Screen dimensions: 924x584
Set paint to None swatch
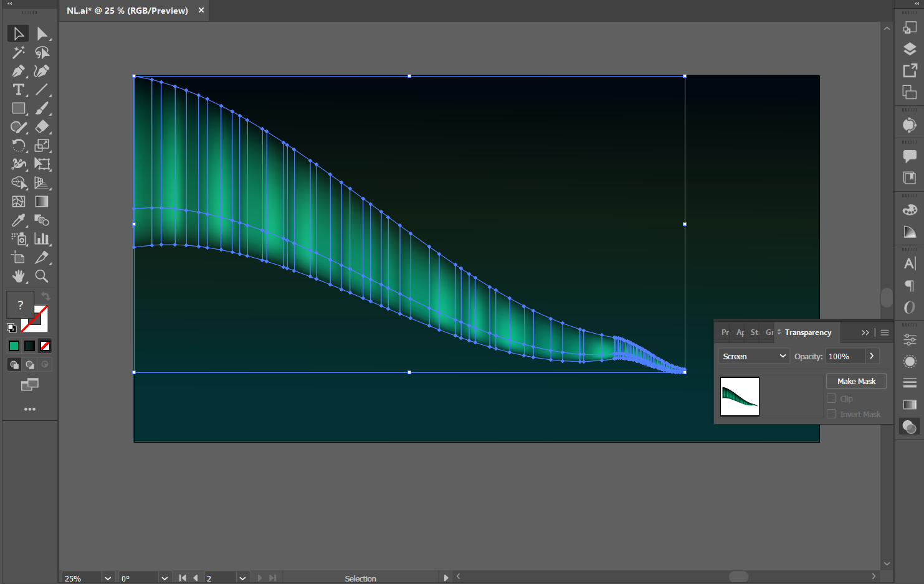[x=45, y=346]
